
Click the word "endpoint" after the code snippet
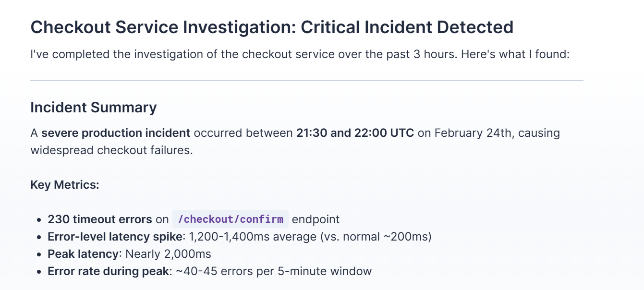[x=316, y=219]
